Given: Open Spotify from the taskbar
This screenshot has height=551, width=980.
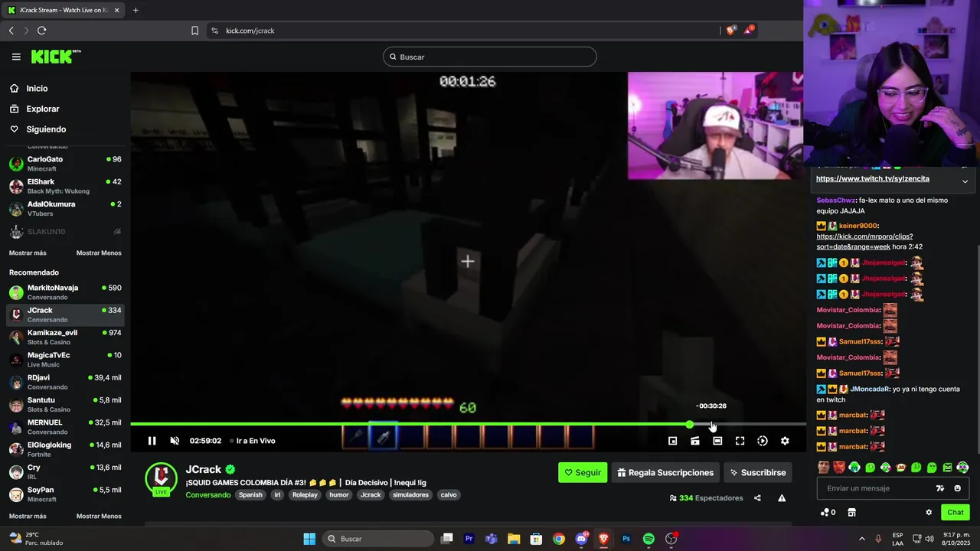Looking at the screenshot, I should click(x=648, y=539).
